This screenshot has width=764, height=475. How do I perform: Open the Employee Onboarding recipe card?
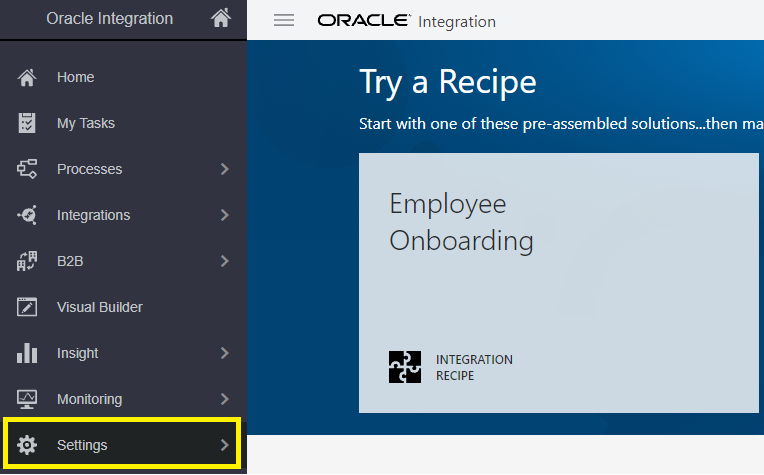click(558, 282)
